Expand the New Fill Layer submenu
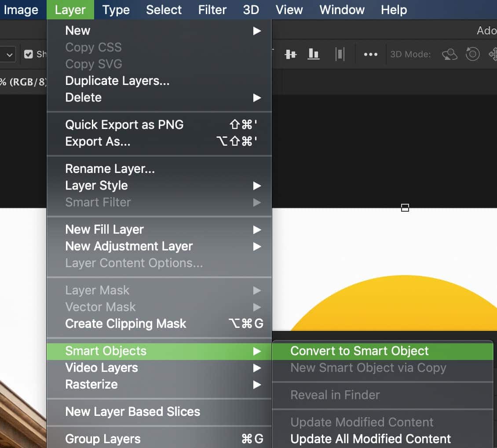Viewport: 497px width, 448px height. coord(159,230)
